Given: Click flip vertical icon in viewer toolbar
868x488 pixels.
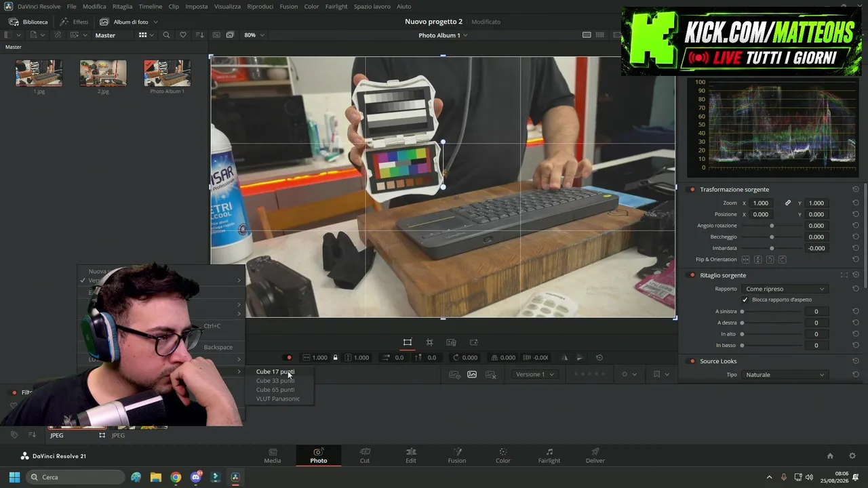Looking at the screenshot, I should pyautogui.click(x=580, y=358).
